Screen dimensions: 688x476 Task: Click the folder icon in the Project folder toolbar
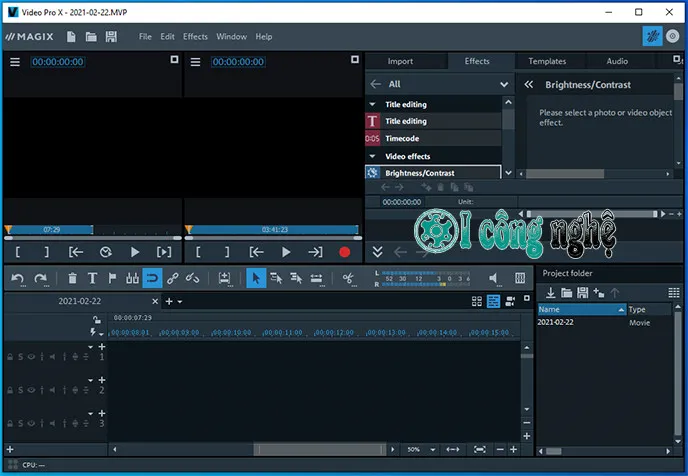click(x=566, y=293)
